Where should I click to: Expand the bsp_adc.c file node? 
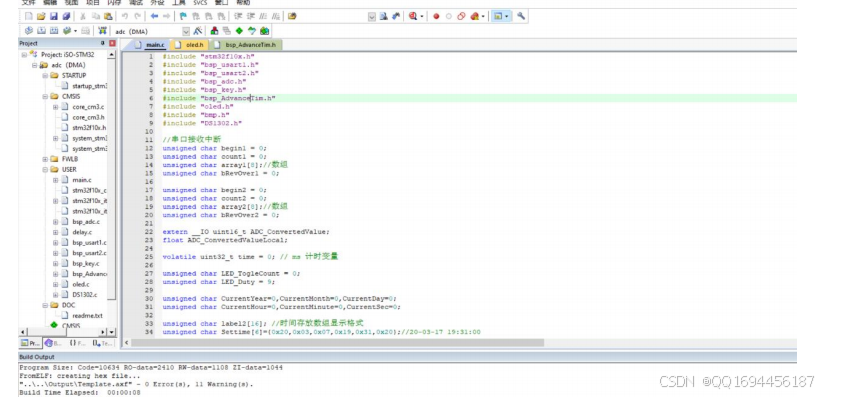(56, 221)
